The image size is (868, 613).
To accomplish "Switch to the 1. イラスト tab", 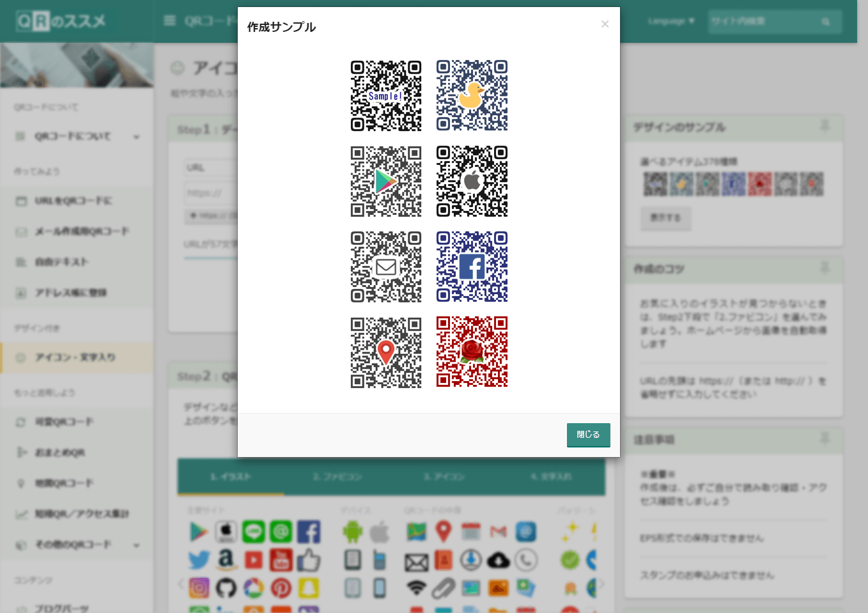I will point(231,477).
